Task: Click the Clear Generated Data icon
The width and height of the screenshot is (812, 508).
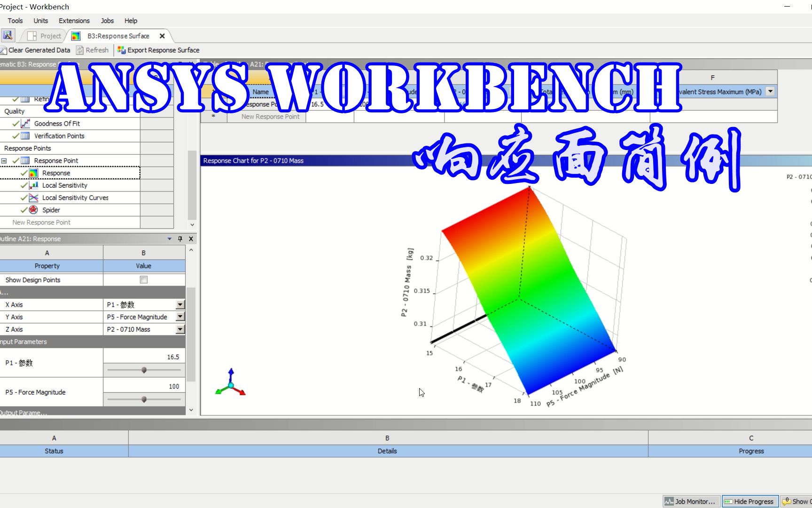Action: click(3, 50)
